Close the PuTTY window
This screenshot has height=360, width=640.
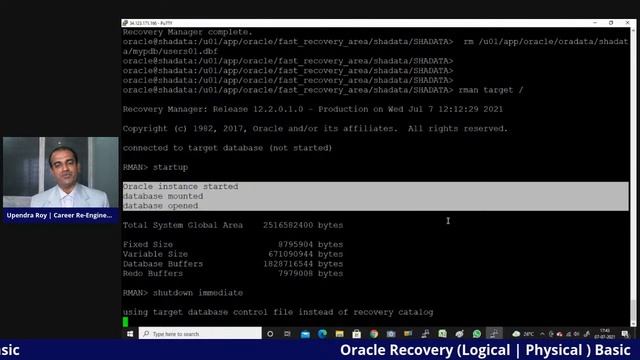pyautogui.click(x=628, y=23)
